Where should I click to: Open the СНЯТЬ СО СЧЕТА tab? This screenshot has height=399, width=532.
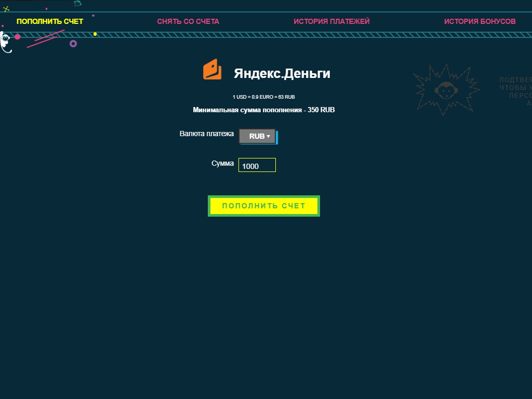point(188,21)
